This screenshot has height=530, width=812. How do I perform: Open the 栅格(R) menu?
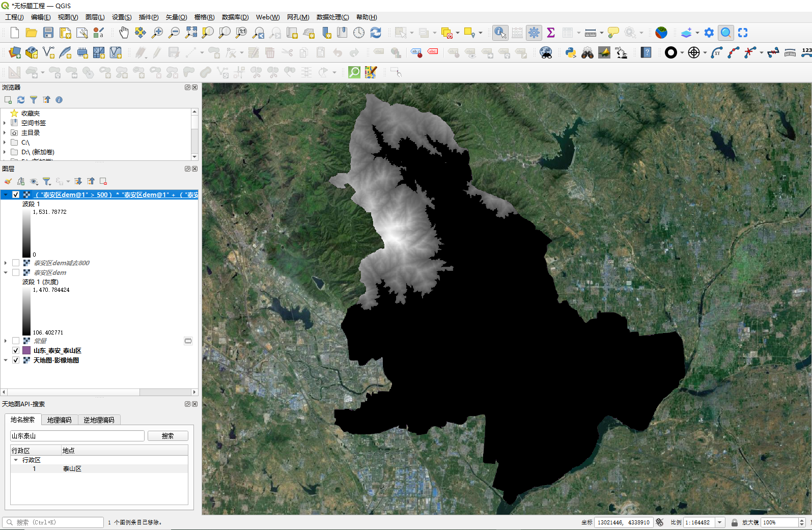[x=204, y=17]
